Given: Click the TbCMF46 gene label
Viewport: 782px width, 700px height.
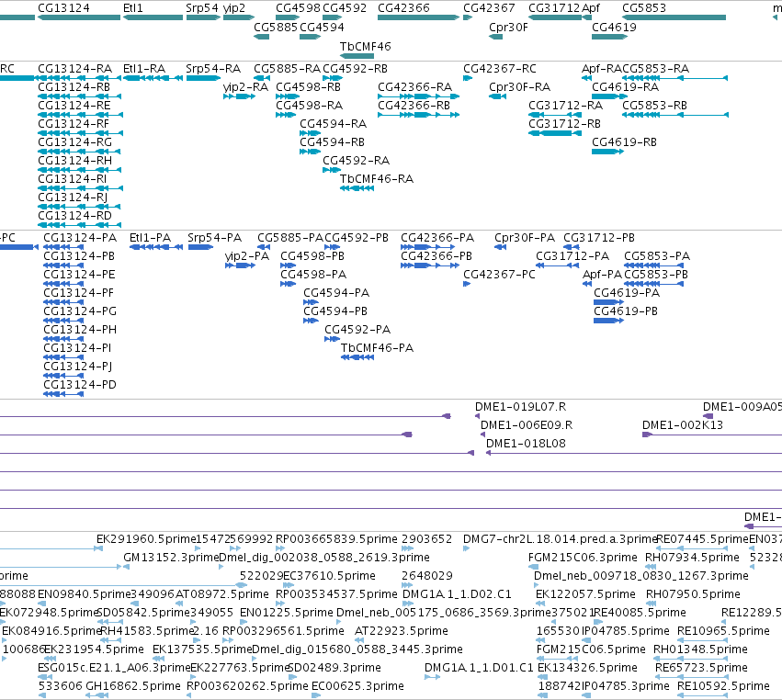Looking at the screenshot, I should (365, 46).
